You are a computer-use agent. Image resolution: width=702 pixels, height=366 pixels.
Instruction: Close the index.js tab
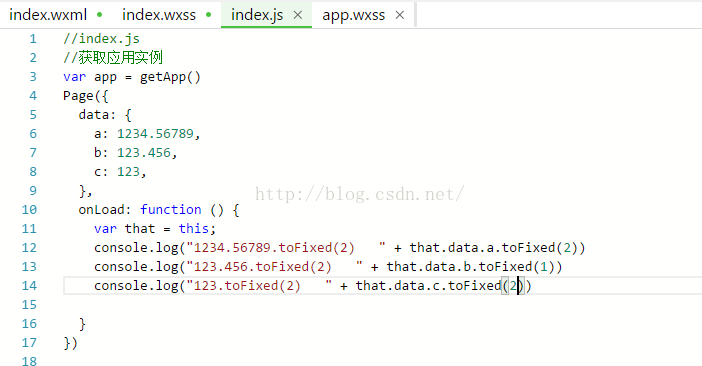tap(298, 15)
